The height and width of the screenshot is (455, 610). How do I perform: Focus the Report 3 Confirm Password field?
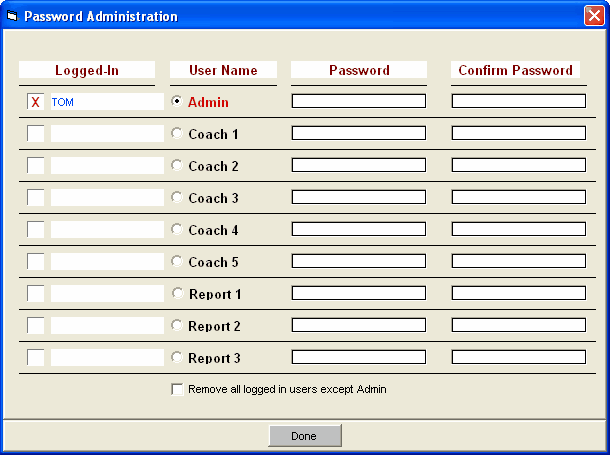519,357
